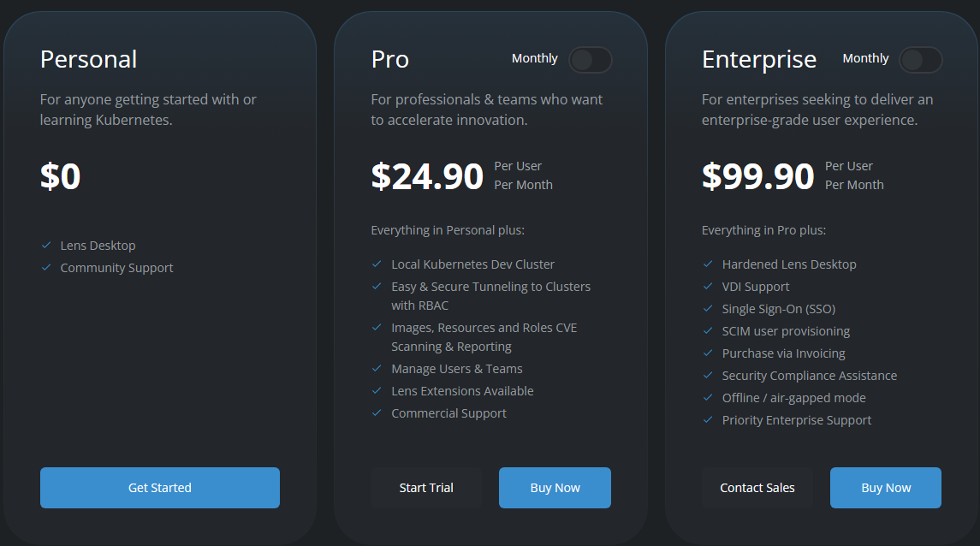The image size is (980, 546).
Task: Click the Enterprise plan's Monthly label
Action: [x=865, y=58]
